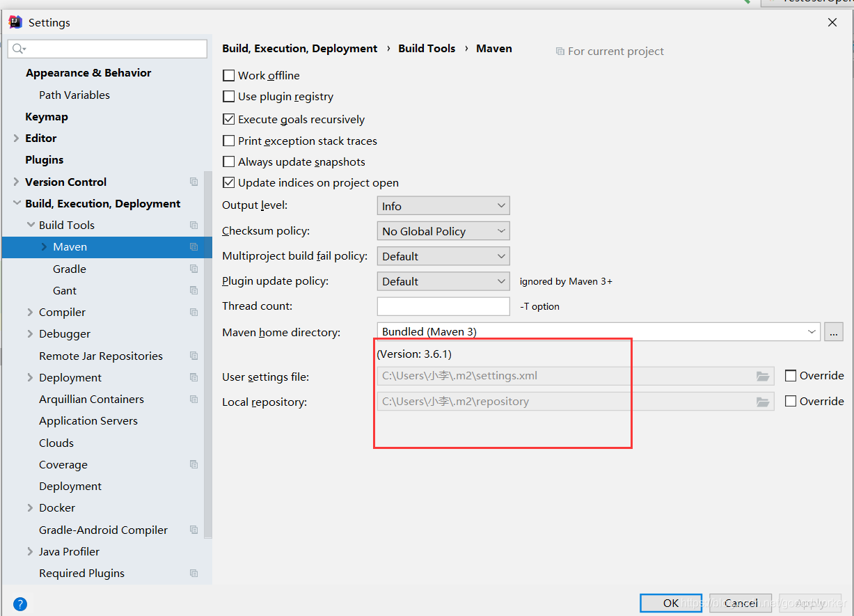Viewport: 854px width, 616px height.
Task: Click the Thread count input field
Action: [x=443, y=306]
